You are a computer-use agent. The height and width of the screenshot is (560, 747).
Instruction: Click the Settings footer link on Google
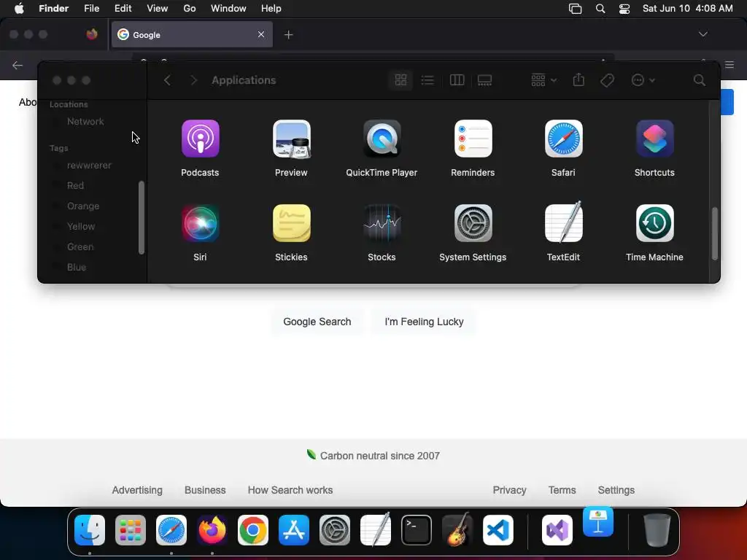click(x=616, y=490)
